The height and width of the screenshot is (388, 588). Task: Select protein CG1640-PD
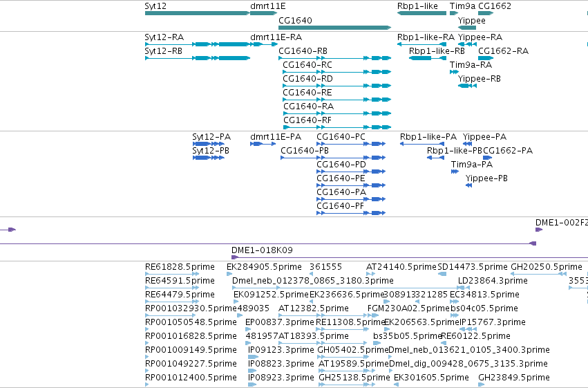351,172
